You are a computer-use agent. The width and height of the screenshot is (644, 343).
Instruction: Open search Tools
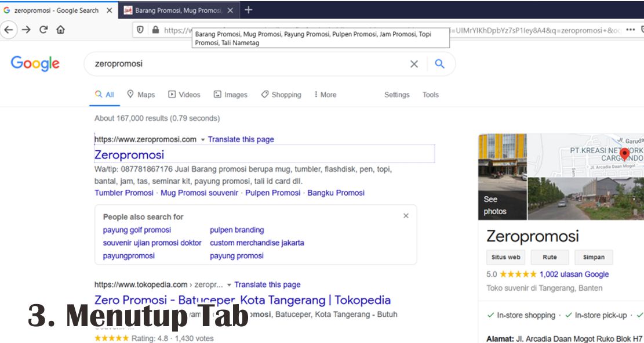coord(431,95)
